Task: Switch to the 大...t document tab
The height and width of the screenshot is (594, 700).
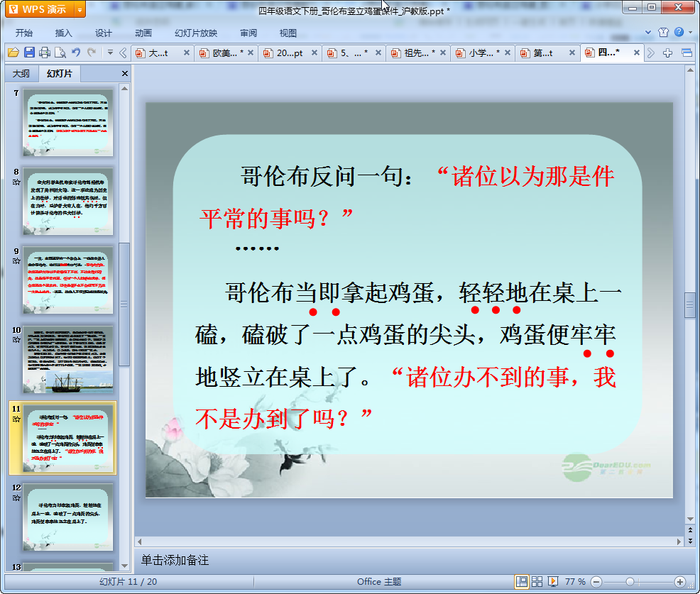Action: [158, 53]
